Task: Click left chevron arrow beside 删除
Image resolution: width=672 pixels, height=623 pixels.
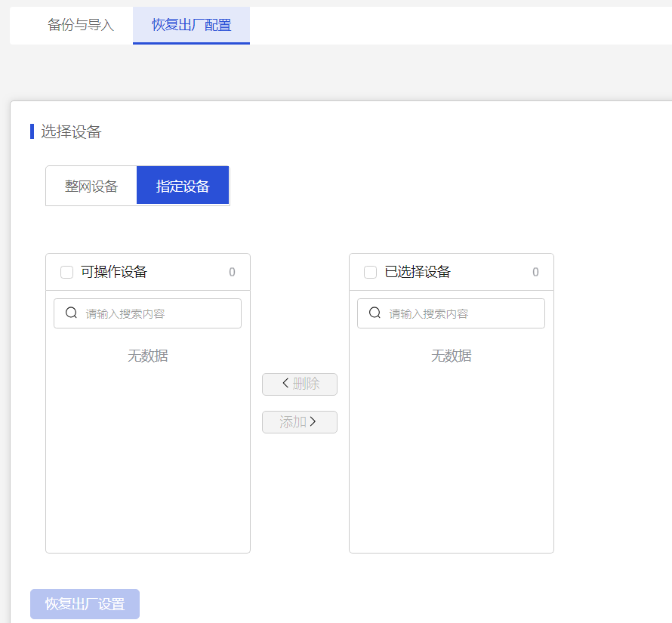Action: [285, 384]
